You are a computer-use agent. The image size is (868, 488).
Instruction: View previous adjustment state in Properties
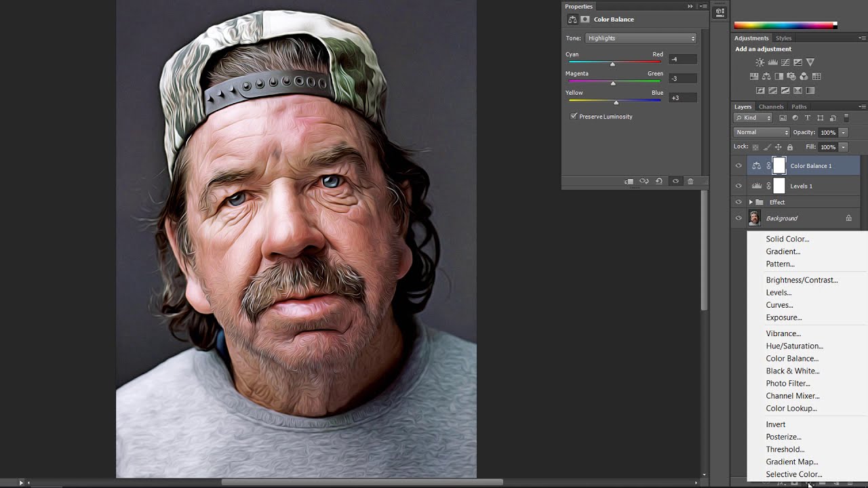coord(644,182)
